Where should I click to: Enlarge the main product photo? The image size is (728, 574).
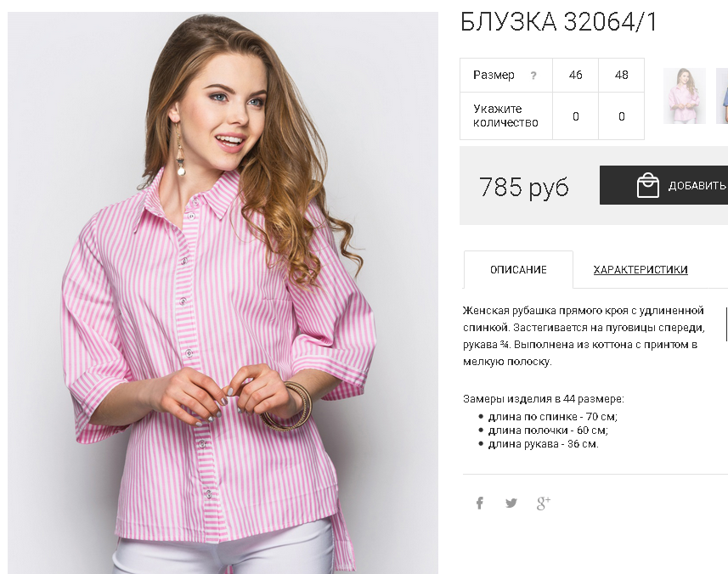click(x=223, y=292)
